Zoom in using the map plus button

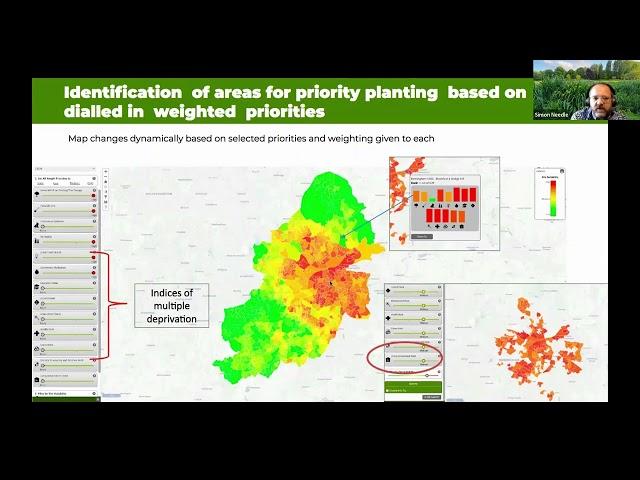click(107, 172)
